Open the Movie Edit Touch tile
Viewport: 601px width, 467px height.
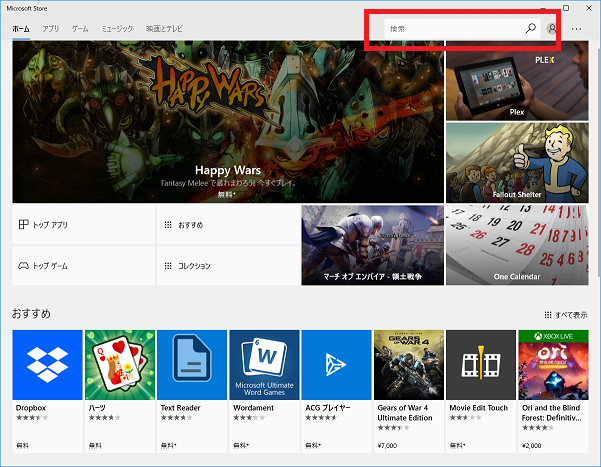[x=480, y=365]
